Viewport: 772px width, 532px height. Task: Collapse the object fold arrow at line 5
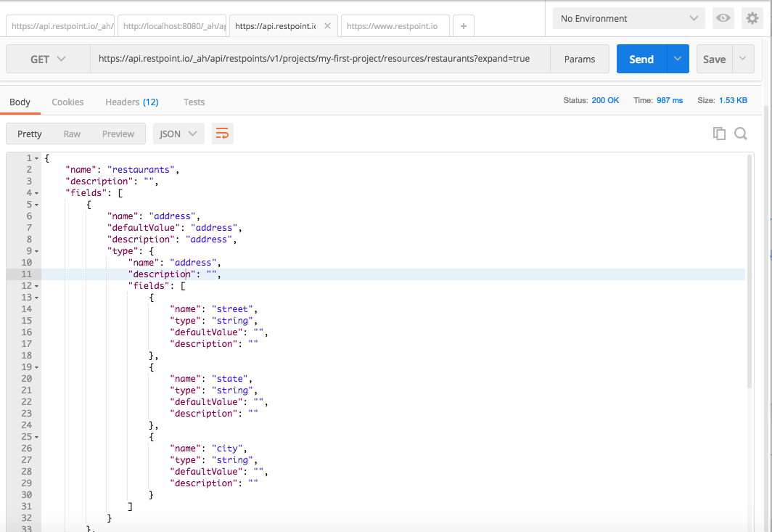point(36,205)
